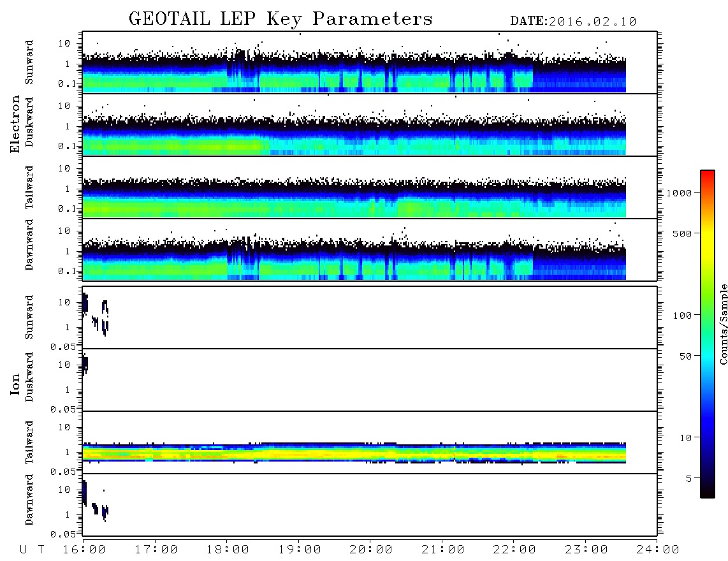
Task: Click the yellow region of the color bar
Action: point(707,242)
